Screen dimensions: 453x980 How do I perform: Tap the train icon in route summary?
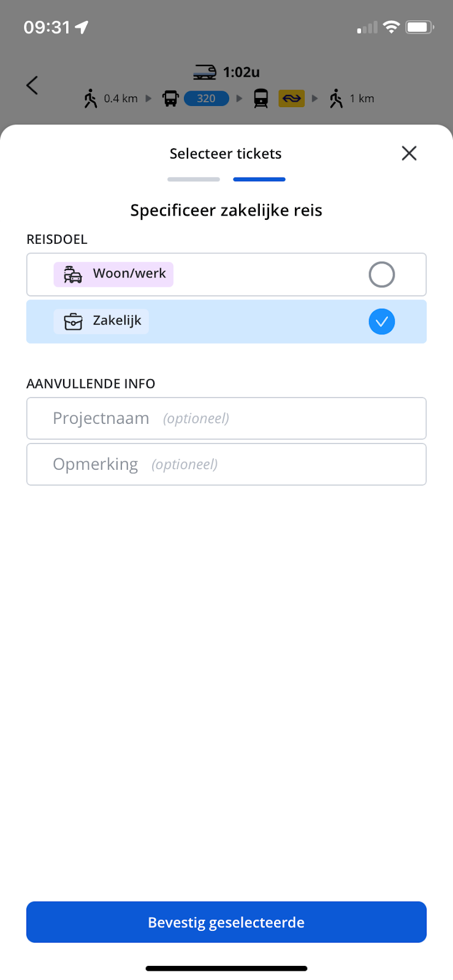(x=261, y=99)
